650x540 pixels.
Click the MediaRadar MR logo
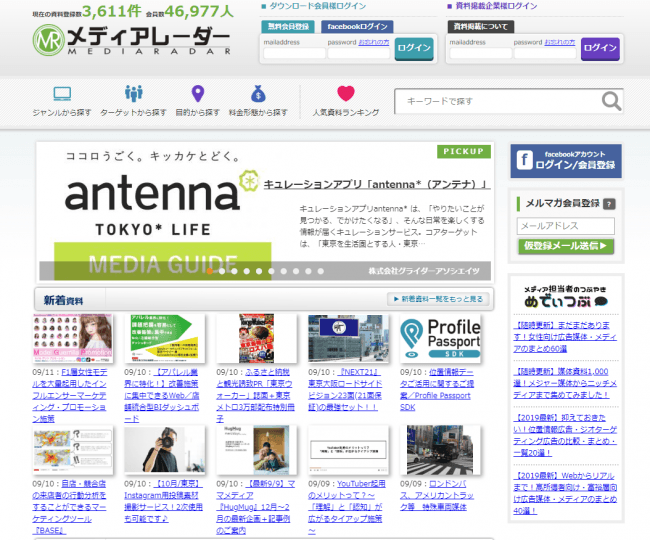(x=131, y=40)
